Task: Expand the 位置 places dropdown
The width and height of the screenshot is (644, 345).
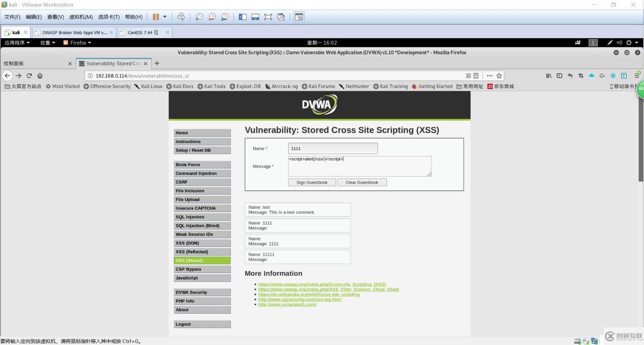Action: 47,43
